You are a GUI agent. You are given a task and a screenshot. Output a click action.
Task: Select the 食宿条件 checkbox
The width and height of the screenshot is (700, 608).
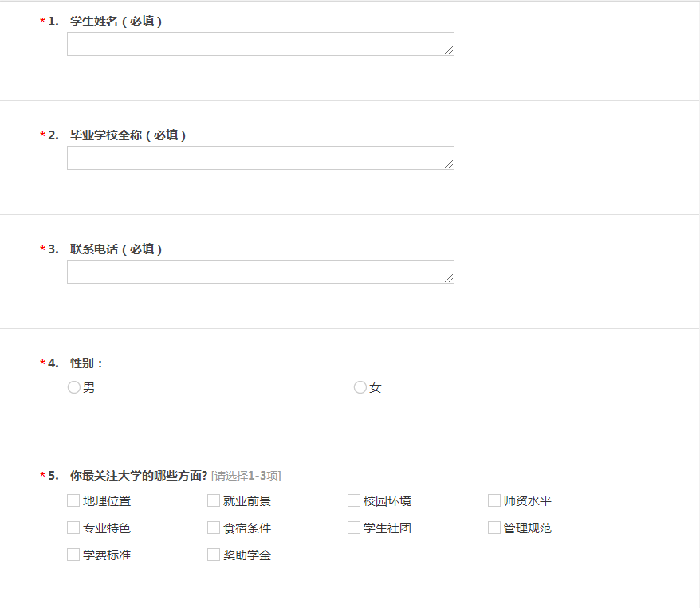click(x=214, y=528)
